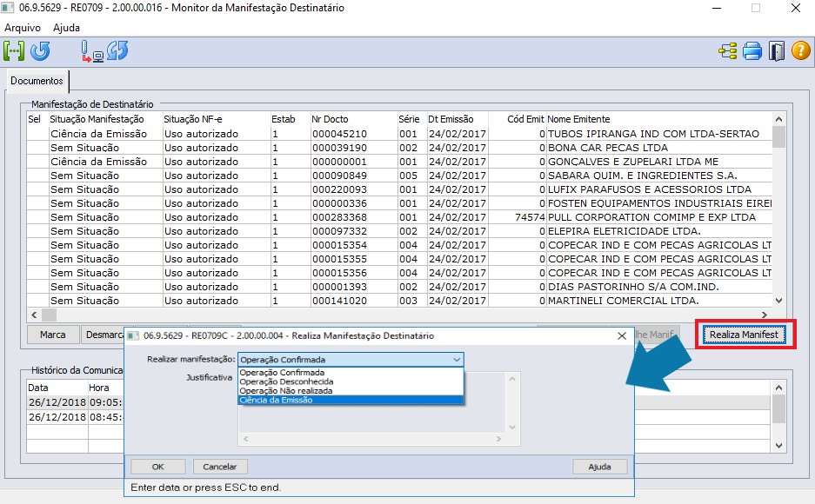815x504 pixels.
Task: Open the Ajuda menu
Action: pyautogui.click(x=66, y=28)
